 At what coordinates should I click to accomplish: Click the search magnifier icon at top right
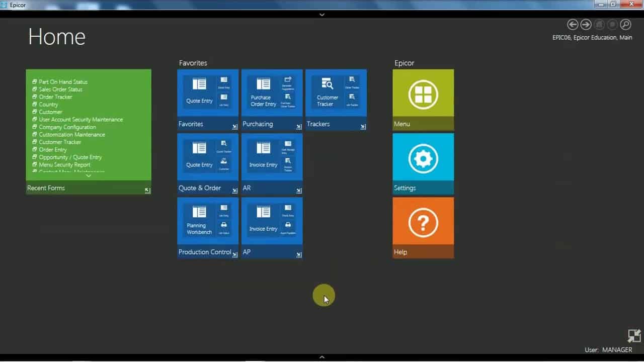[625, 24]
